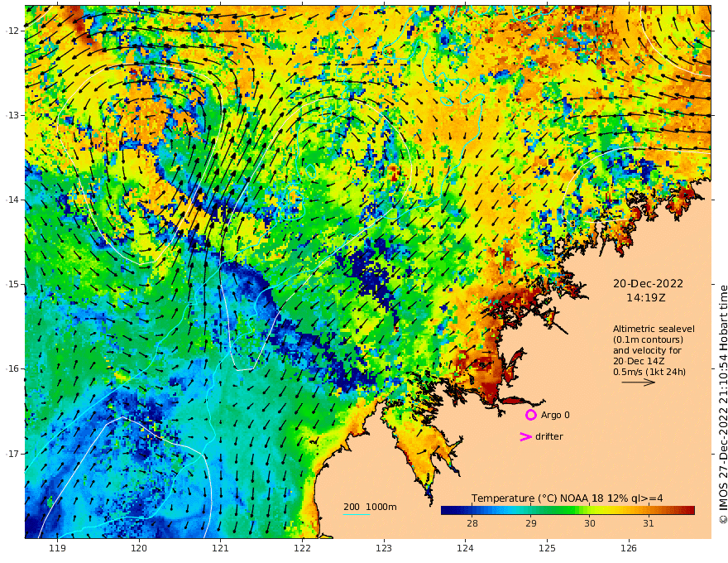
Task: Click the '14:19Z' time label
Action: tap(646, 298)
